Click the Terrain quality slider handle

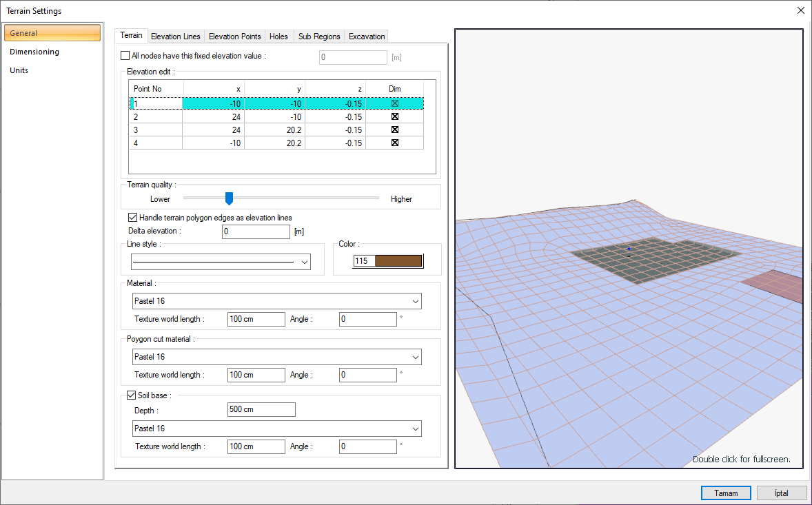pyautogui.click(x=230, y=198)
